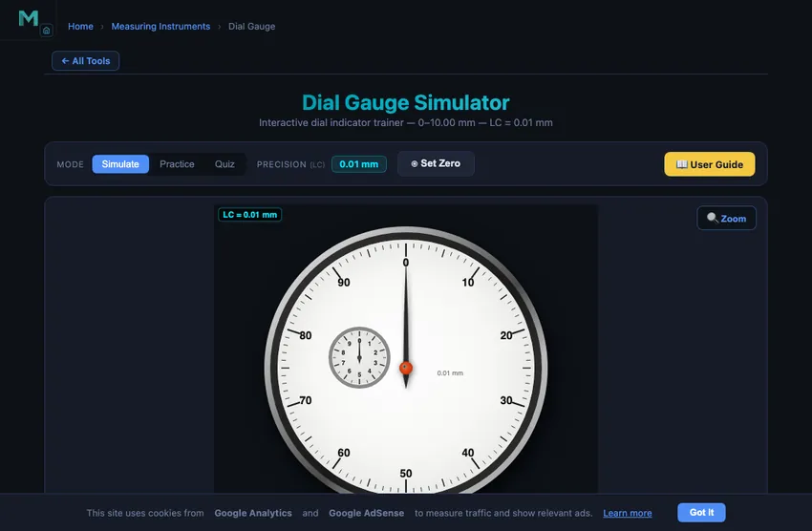Click the 90 mark on main dial

pos(344,283)
